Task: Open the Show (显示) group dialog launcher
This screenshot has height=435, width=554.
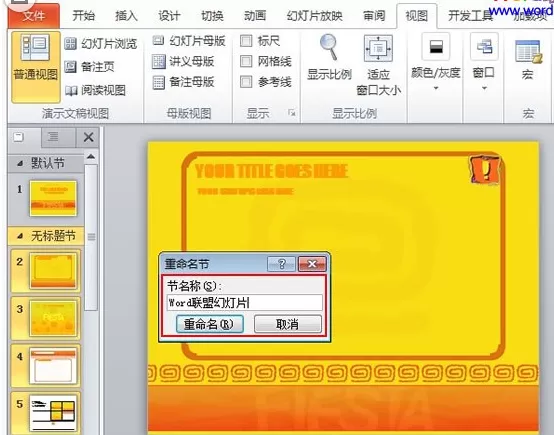Action: click(292, 113)
